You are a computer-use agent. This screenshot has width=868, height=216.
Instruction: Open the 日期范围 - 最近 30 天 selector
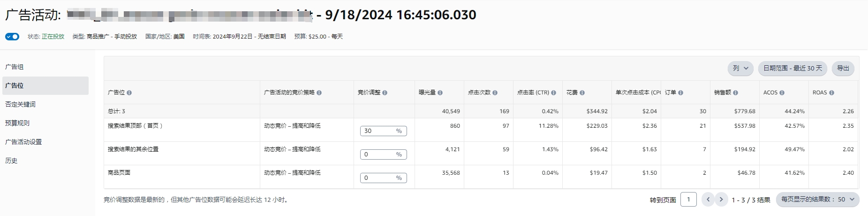tap(793, 68)
